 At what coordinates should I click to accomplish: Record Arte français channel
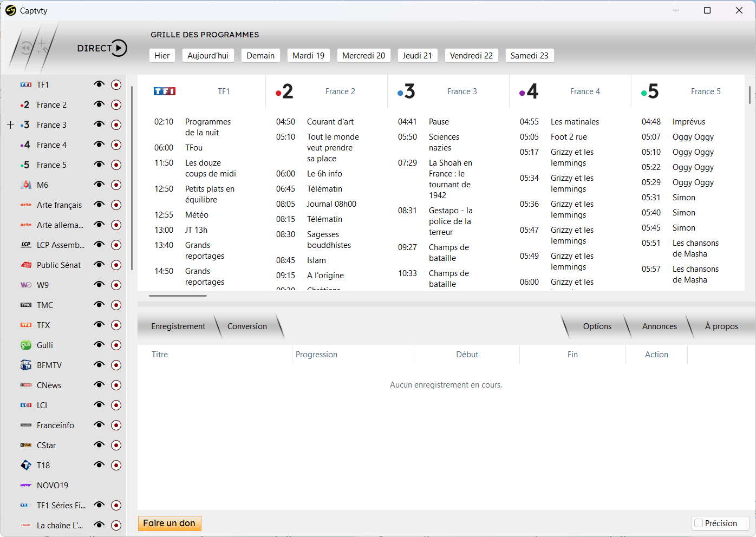point(116,205)
